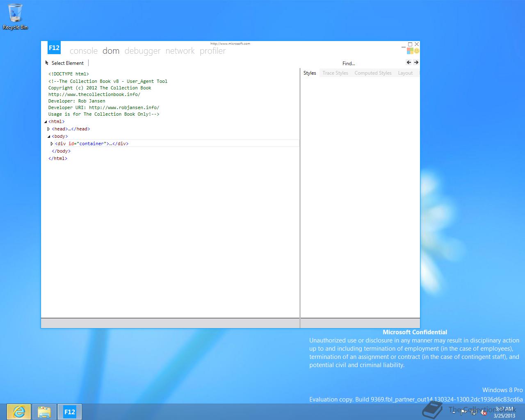Go to the previous find result arrow
Image resolution: width=525 pixels, height=420 pixels.
point(409,62)
